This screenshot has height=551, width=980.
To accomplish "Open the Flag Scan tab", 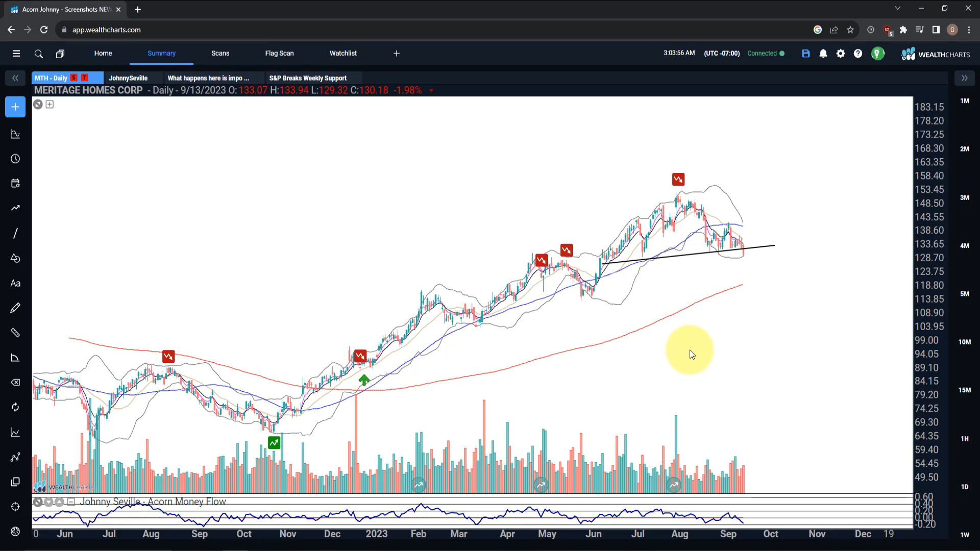I will [279, 54].
